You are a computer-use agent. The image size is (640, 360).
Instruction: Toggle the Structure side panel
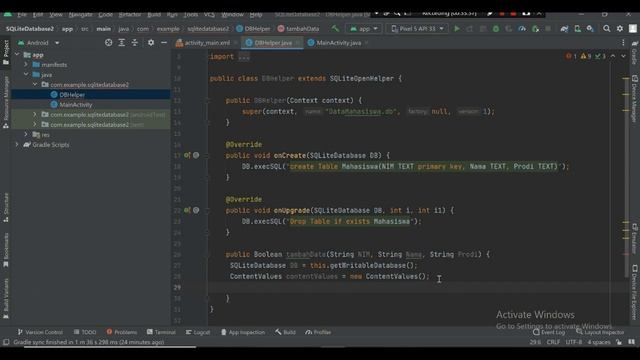point(6,208)
